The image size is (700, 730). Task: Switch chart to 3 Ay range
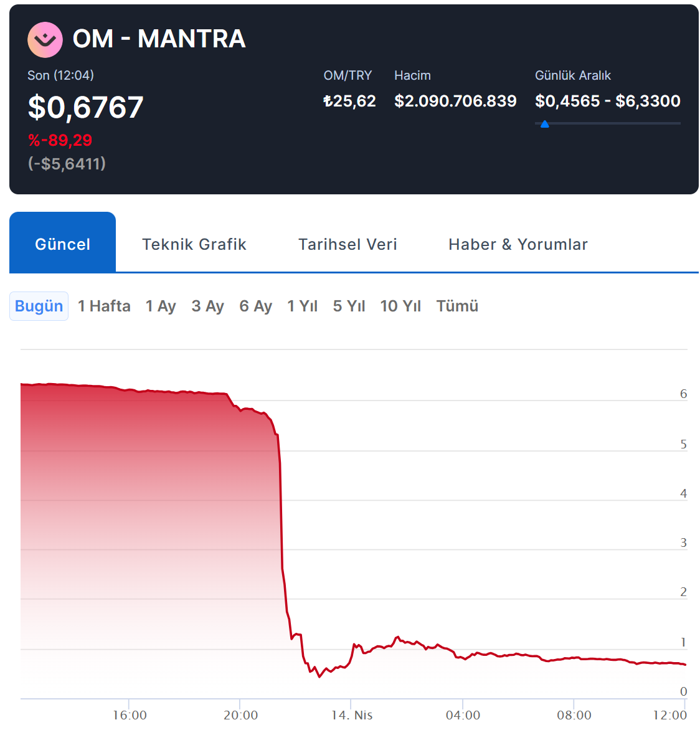coord(207,306)
